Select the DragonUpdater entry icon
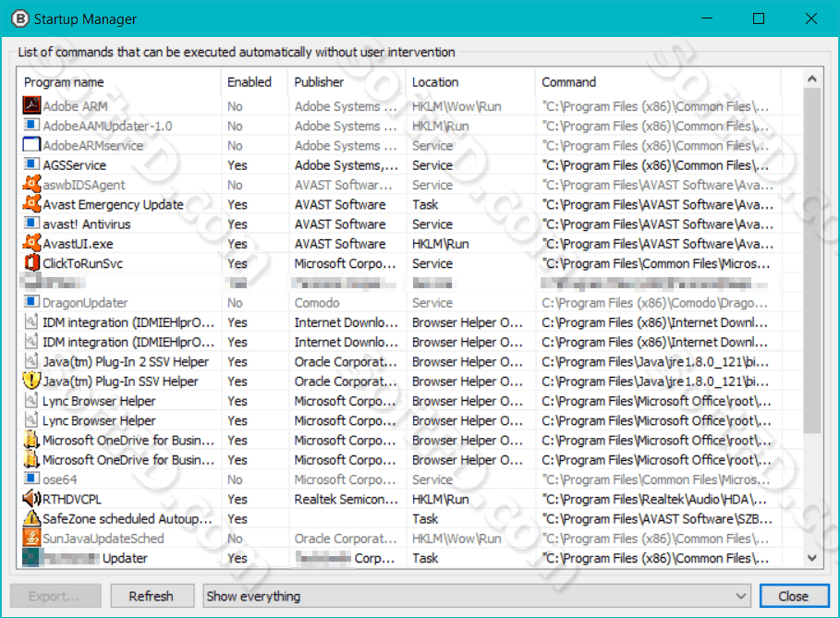 (31, 302)
